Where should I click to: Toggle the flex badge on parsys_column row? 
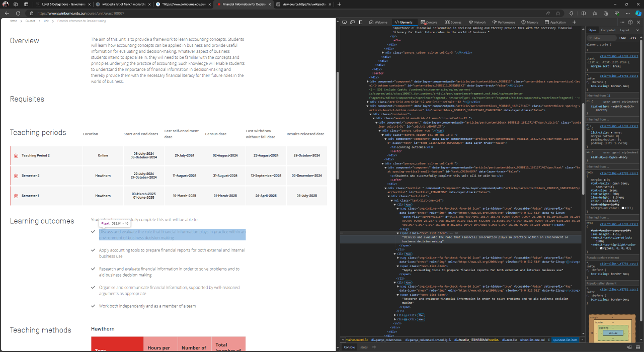pyautogui.click(x=439, y=131)
